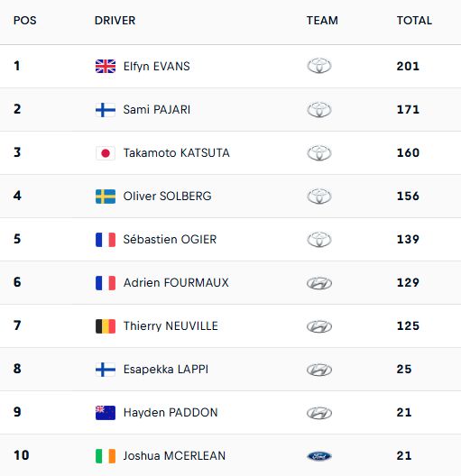461x476 pixels.
Task: Click the Japan flag next to Takamoto Katsuta
Action: pos(106,153)
